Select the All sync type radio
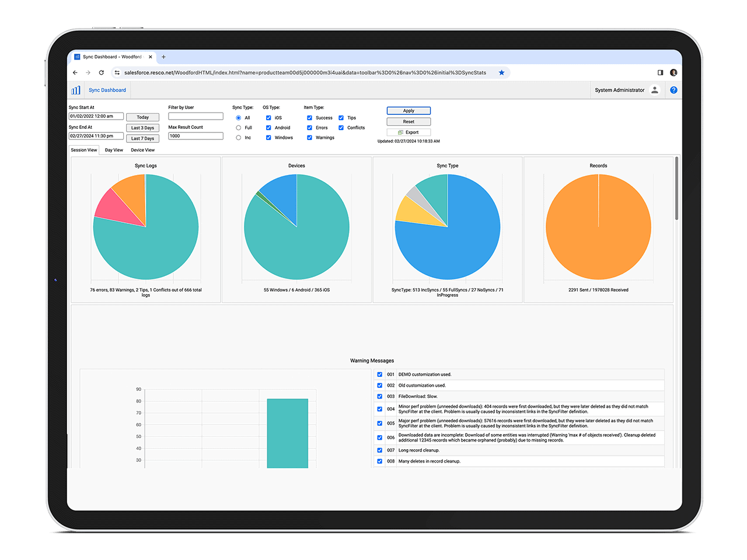 coord(238,118)
